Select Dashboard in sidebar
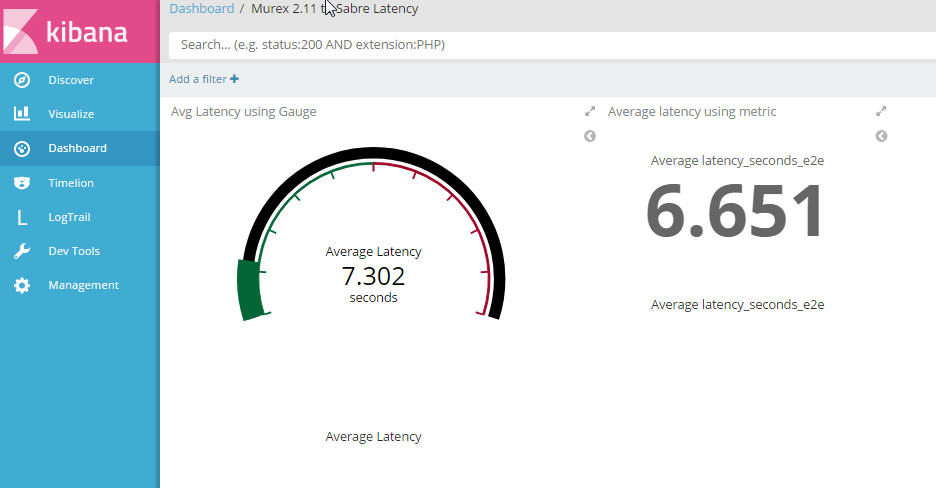Viewport: 936px width, 488px height. click(78, 148)
